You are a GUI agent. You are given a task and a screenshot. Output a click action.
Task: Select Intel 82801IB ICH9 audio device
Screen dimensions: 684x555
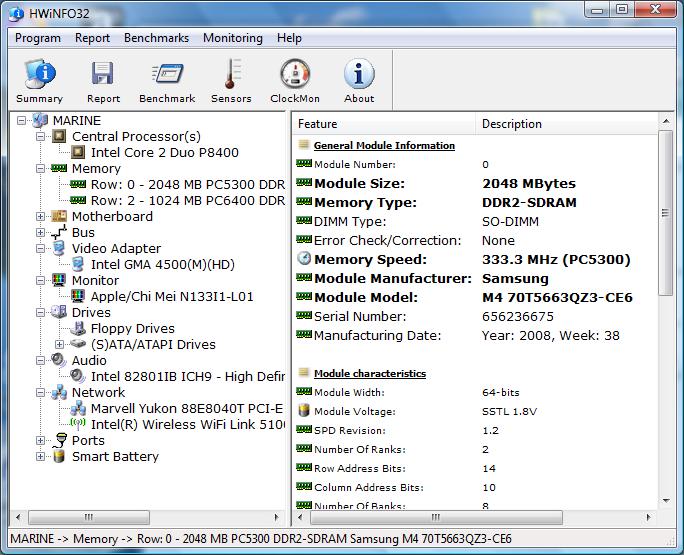pos(188,376)
